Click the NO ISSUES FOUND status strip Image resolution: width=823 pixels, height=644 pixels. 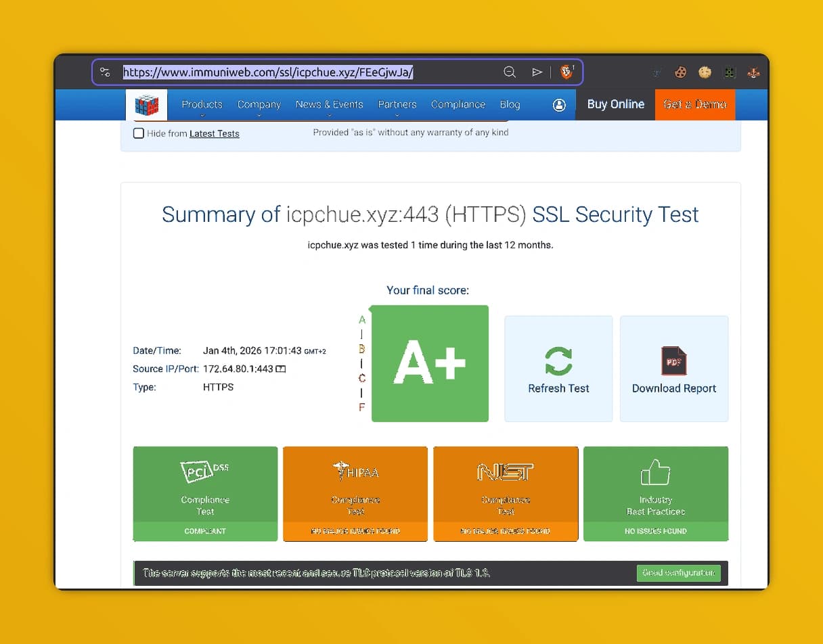(656, 532)
